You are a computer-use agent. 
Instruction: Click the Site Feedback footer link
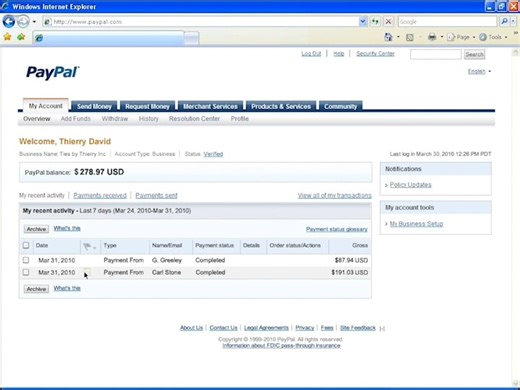coord(358,328)
